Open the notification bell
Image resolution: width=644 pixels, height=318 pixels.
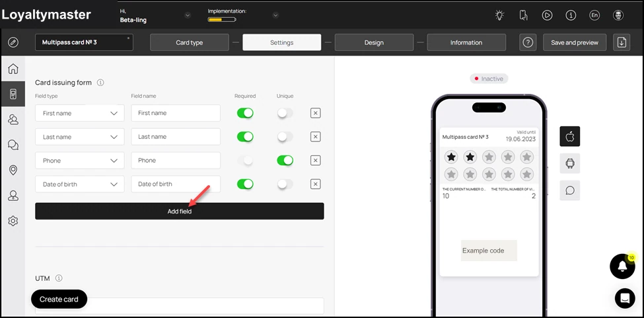[622, 266]
